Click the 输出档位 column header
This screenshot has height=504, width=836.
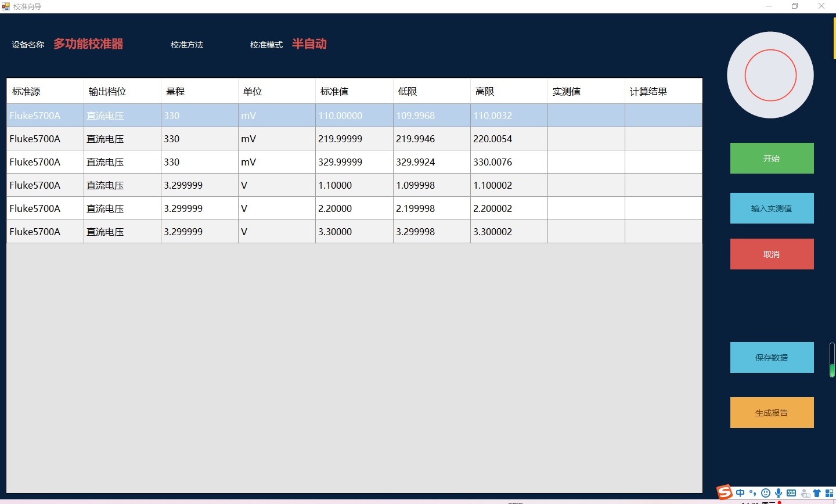coord(122,91)
